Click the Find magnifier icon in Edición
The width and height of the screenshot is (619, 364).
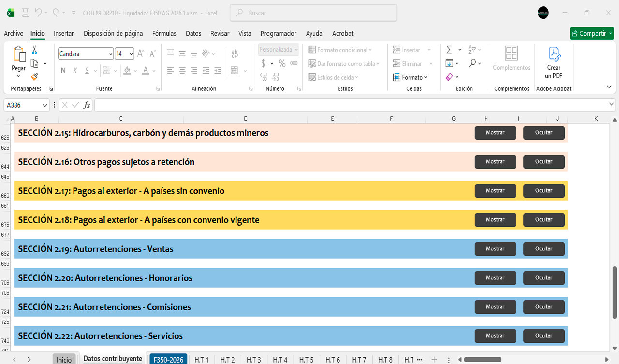pyautogui.click(x=472, y=63)
